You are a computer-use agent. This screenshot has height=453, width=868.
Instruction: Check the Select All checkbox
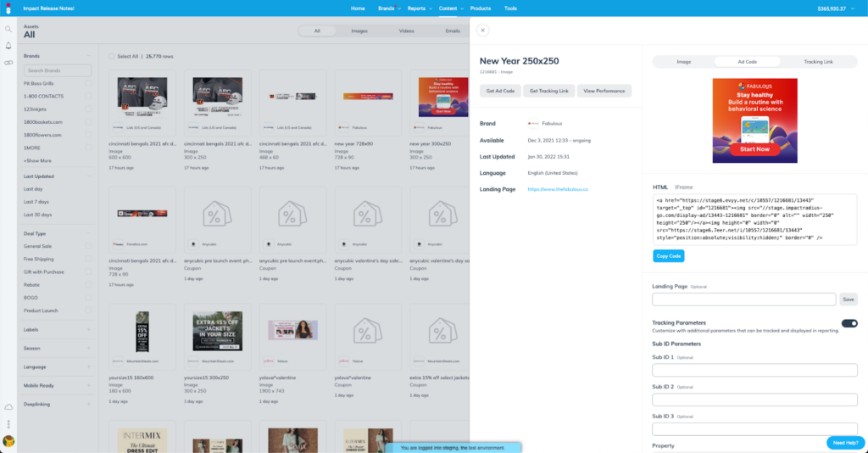click(x=112, y=56)
